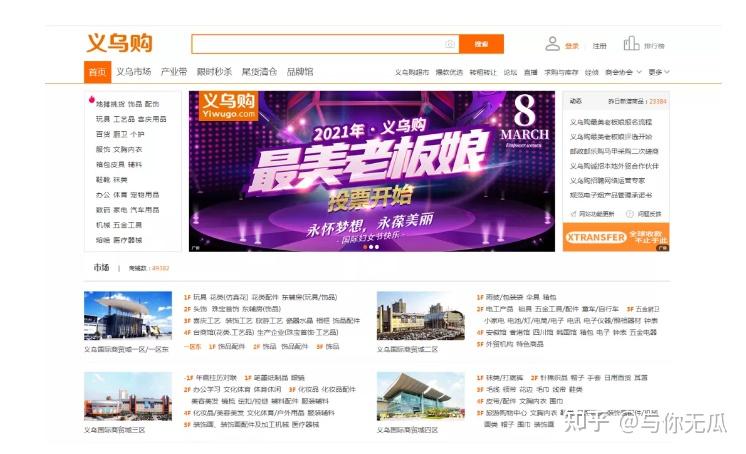Screen dimensions: 746x454
Task: Click the 市场 section heading
Action: click(x=101, y=267)
